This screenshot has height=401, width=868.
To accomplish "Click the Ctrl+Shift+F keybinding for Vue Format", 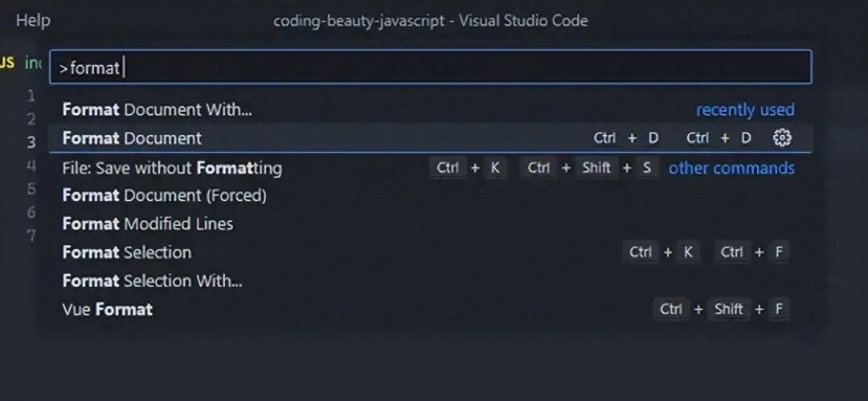I will pyautogui.click(x=721, y=309).
